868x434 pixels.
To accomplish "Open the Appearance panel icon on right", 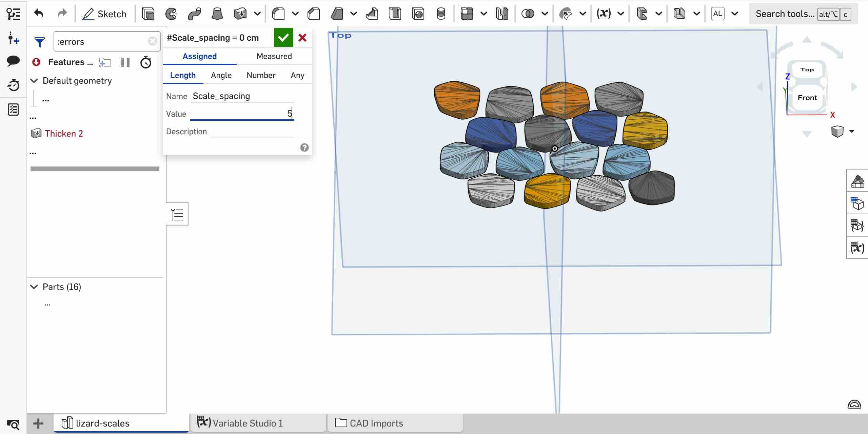I will point(858,181).
